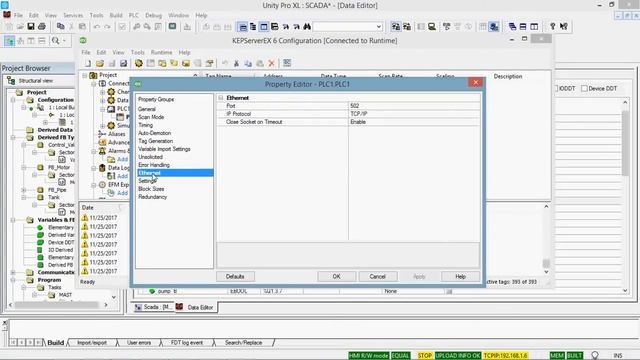The image size is (640, 360).
Task: Click the IP Protocol TCP/IP value field
Action: coord(414,114)
